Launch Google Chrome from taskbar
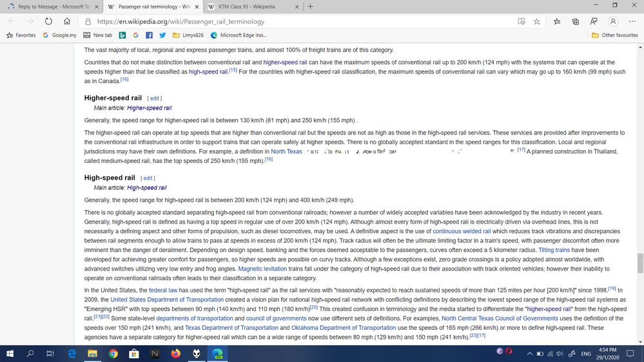644x362 pixels. point(113,354)
